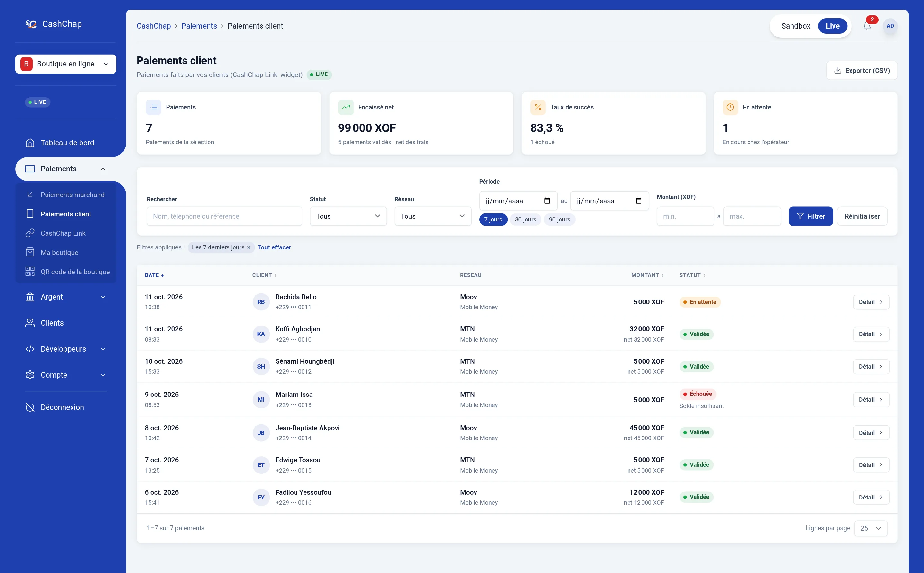Click the Tableau de bord home icon
This screenshot has height=573, width=924.
point(30,143)
